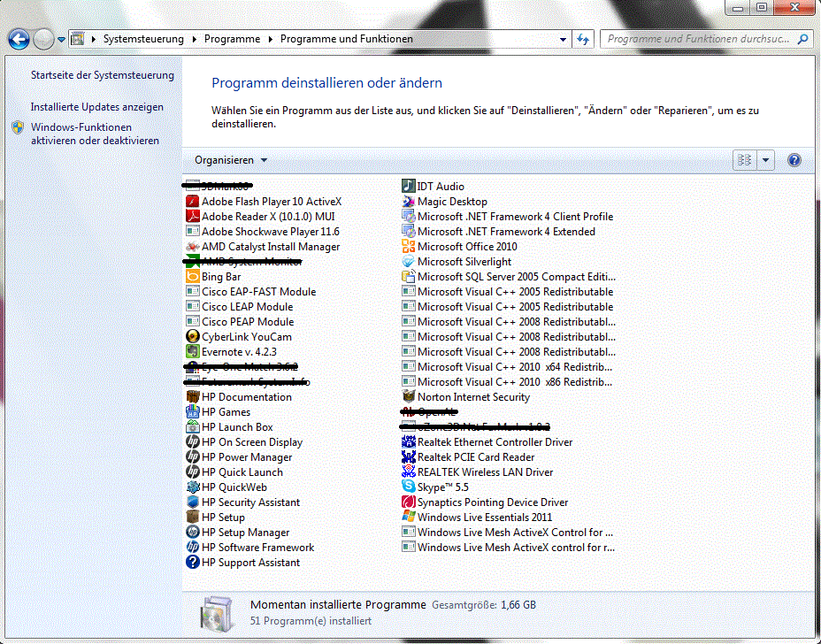The image size is (821, 644).
Task: Select Adobe Shockwave Player 11.6 entry
Action: tap(263, 232)
